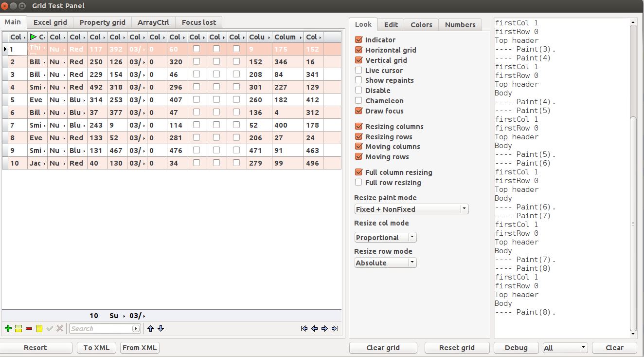This screenshot has height=357, width=644.
Task: Click into the Search field
Action: pyautogui.click(x=101, y=329)
